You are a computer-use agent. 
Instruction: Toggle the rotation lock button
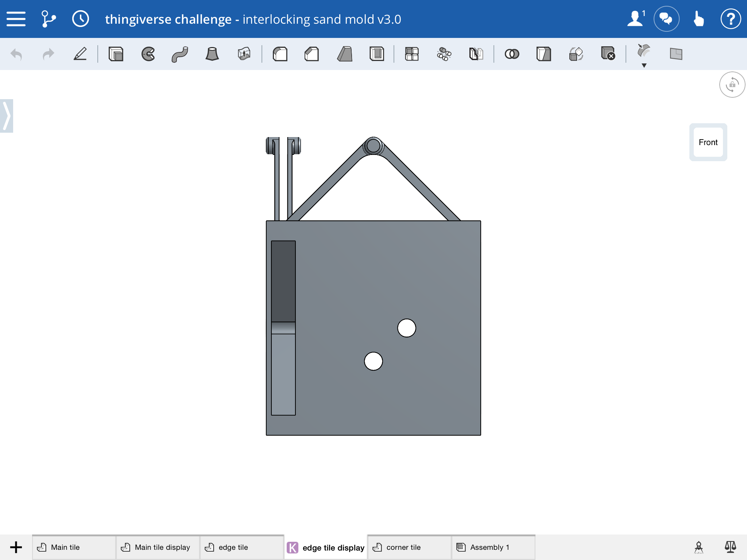(x=732, y=85)
